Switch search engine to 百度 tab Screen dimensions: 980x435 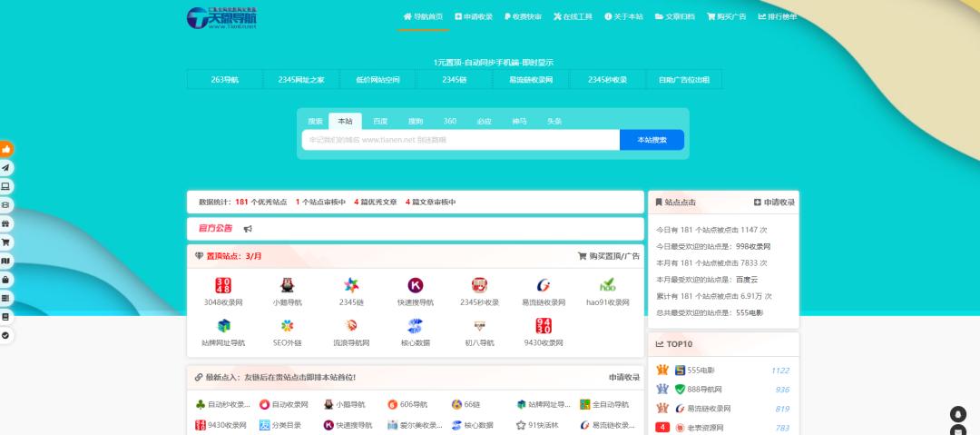click(380, 121)
